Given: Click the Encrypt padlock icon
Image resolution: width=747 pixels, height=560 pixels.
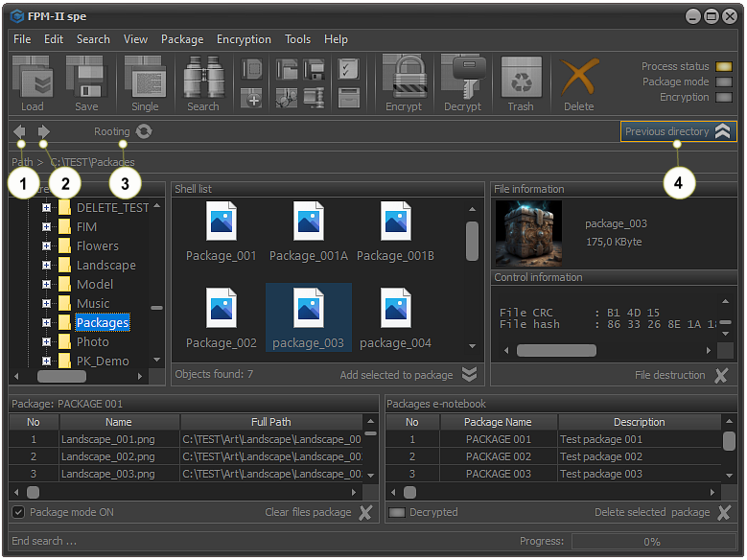Looking at the screenshot, I should [404, 78].
